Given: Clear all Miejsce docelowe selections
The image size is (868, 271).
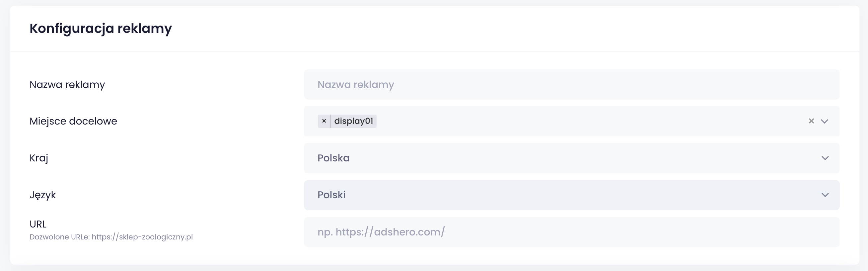Looking at the screenshot, I should coord(811,121).
